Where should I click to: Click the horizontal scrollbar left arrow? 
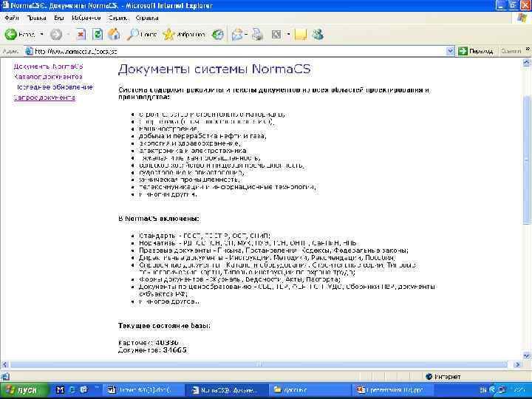tap(4, 364)
